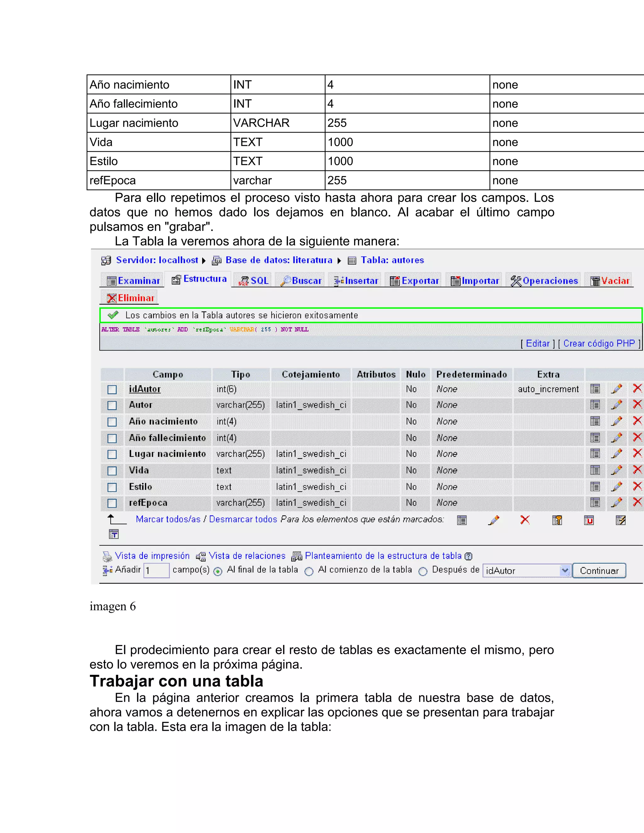Edit the Año fallecimiento field pencil icon

tap(617, 438)
